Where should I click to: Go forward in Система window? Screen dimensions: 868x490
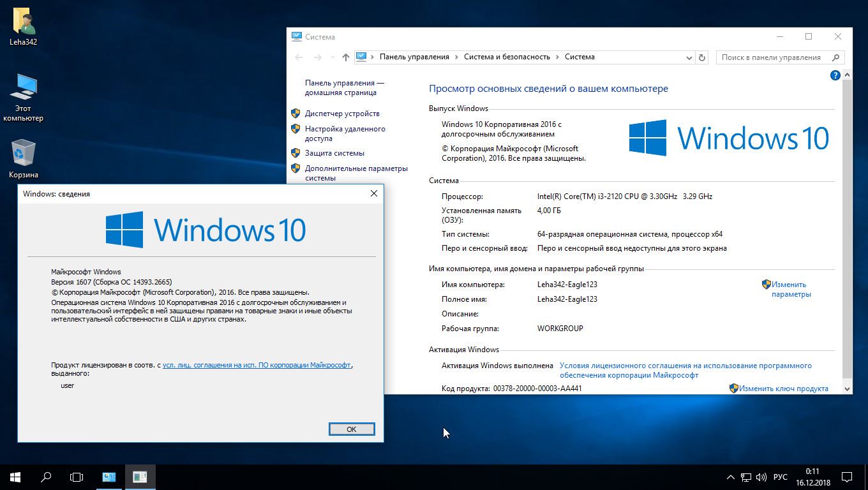tap(317, 57)
